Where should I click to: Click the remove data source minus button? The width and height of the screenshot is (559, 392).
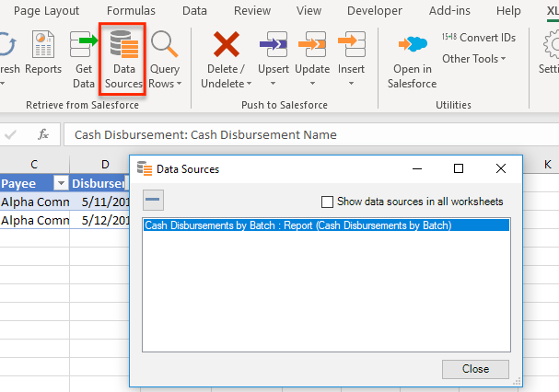point(153,200)
